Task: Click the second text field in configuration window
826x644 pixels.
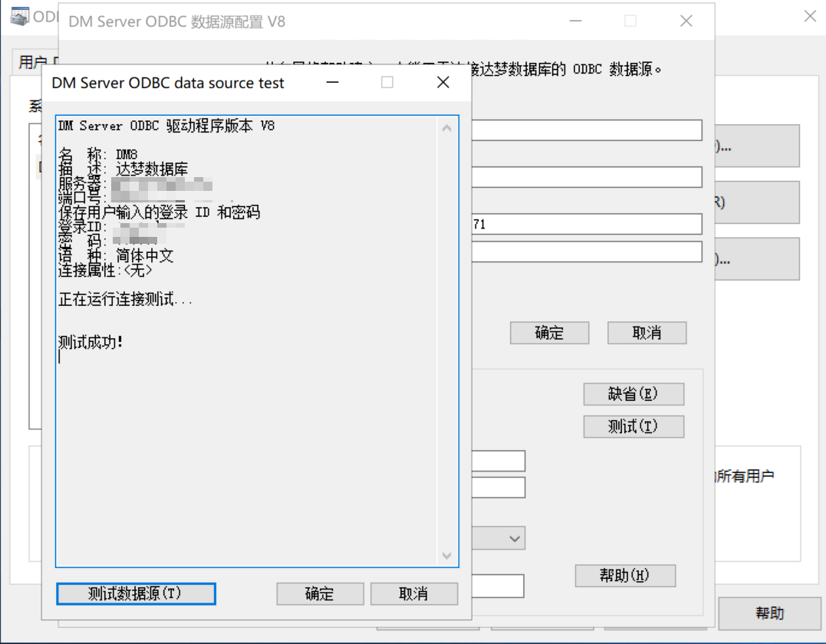Action: click(x=587, y=177)
